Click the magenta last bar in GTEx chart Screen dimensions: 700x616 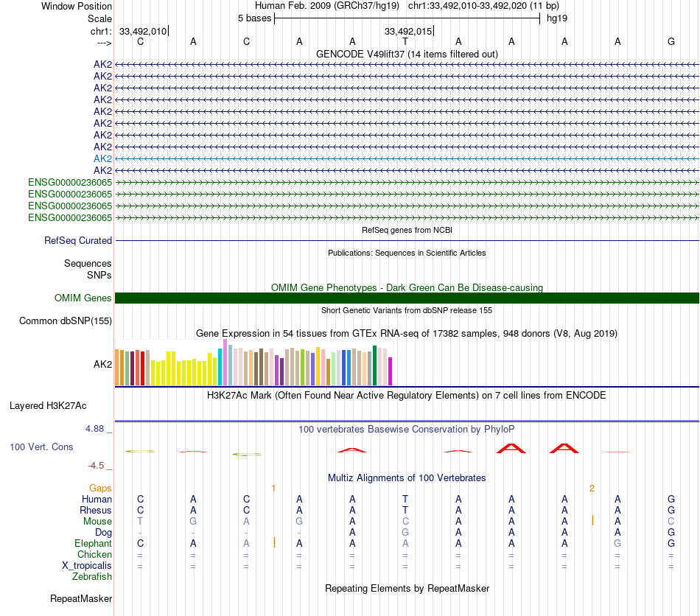click(x=391, y=371)
